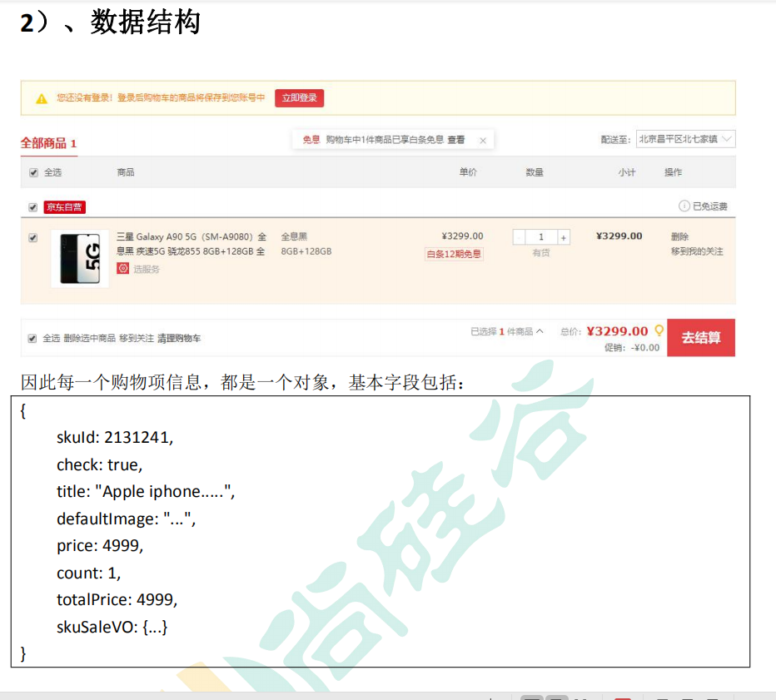The image size is (776, 700).
Task: Click the 有货 stock status text
Action: point(541,253)
